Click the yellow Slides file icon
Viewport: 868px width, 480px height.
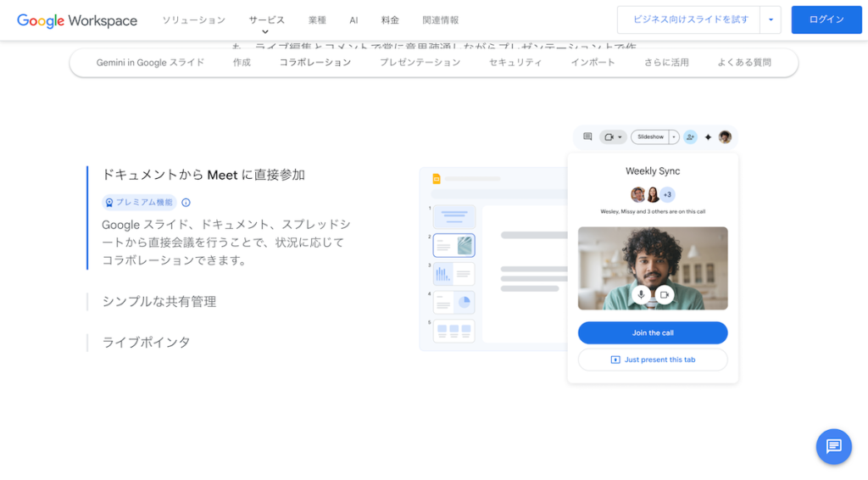tap(437, 178)
